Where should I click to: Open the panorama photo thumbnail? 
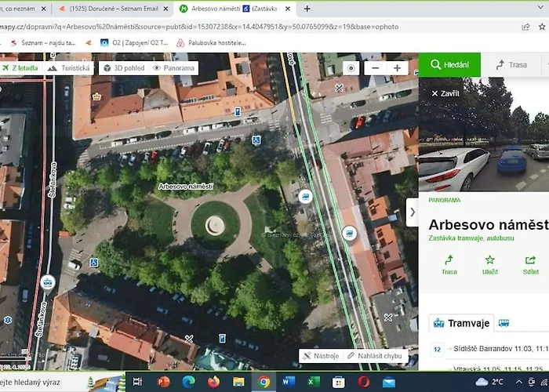(483, 141)
